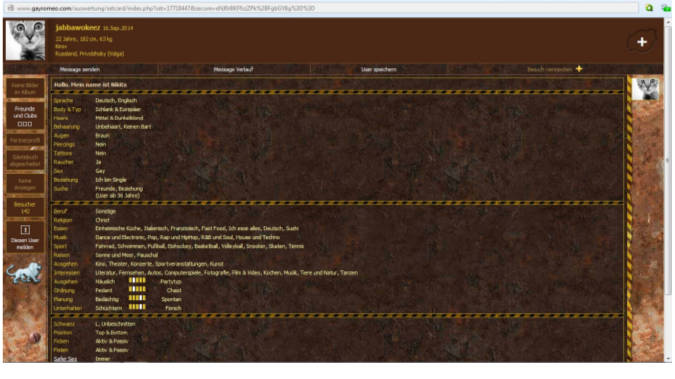This screenshot has height=379, width=675.
Task: Open Message Verlauf
Action: point(233,69)
